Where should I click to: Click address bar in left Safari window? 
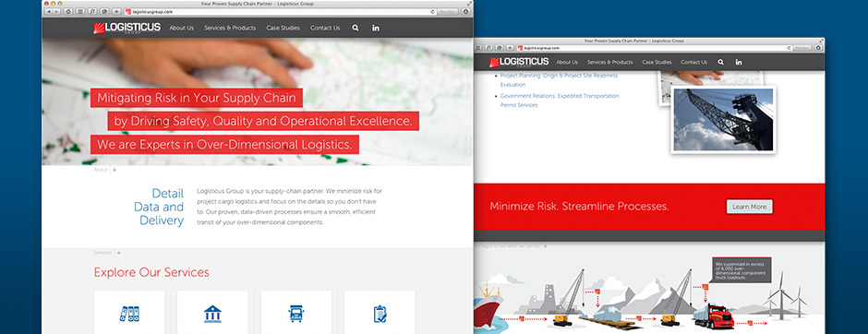click(280, 12)
